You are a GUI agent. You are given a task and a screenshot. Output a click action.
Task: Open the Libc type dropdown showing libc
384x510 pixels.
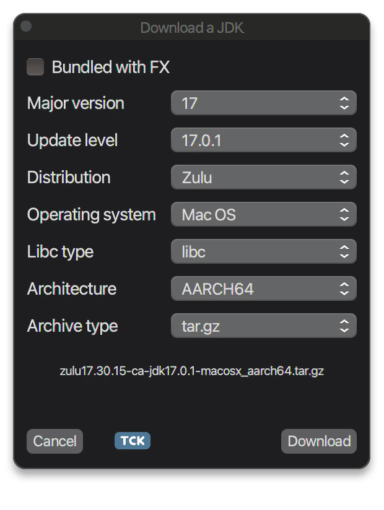264,252
